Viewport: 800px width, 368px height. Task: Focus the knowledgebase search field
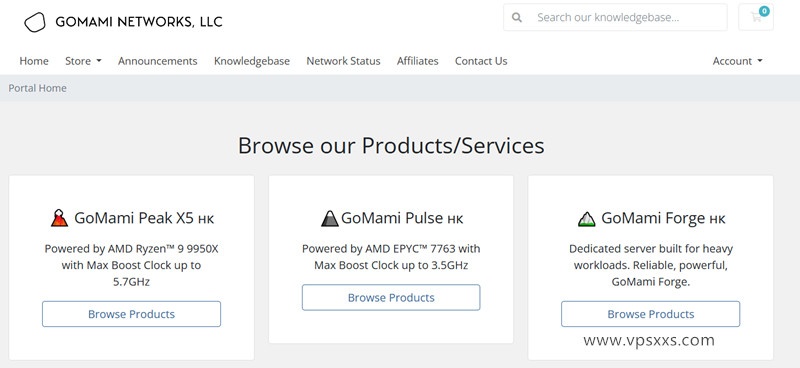point(615,17)
